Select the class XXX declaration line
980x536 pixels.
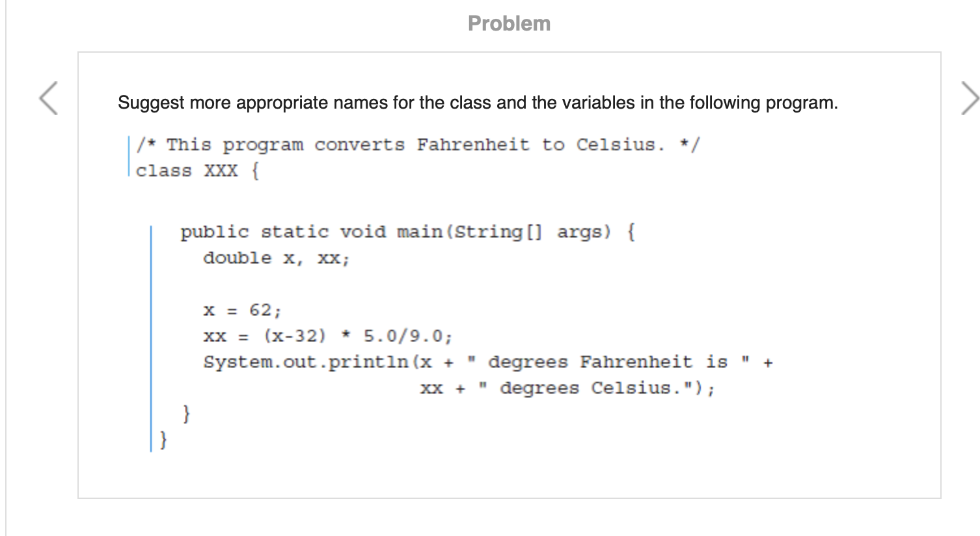click(195, 170)
